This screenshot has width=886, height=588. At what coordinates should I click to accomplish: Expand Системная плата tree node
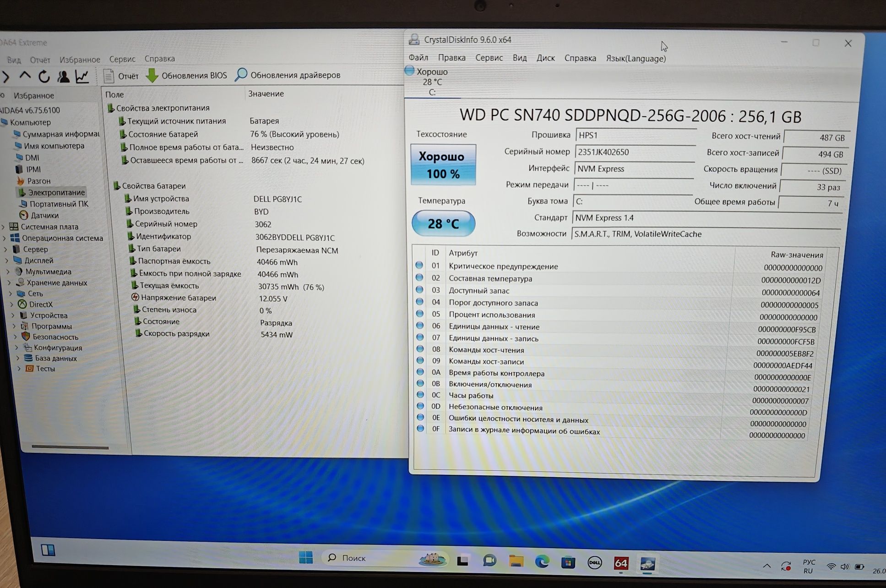pyautogui.click(x=4, y=227)
